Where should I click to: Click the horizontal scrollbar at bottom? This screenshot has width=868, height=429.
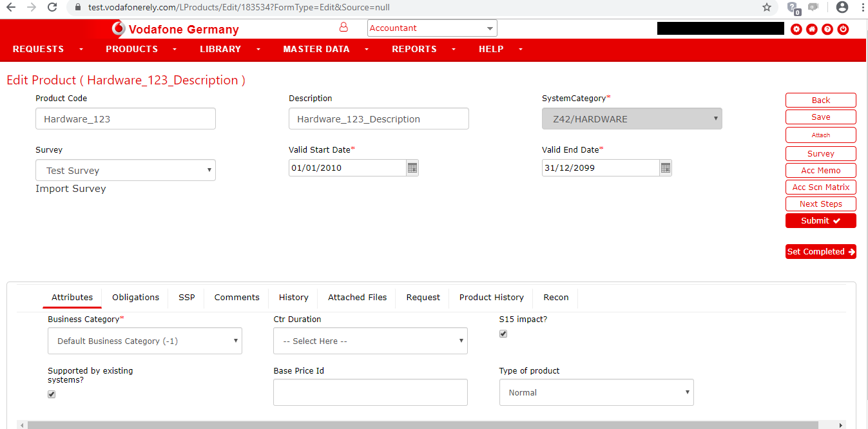tap(423, 425)
